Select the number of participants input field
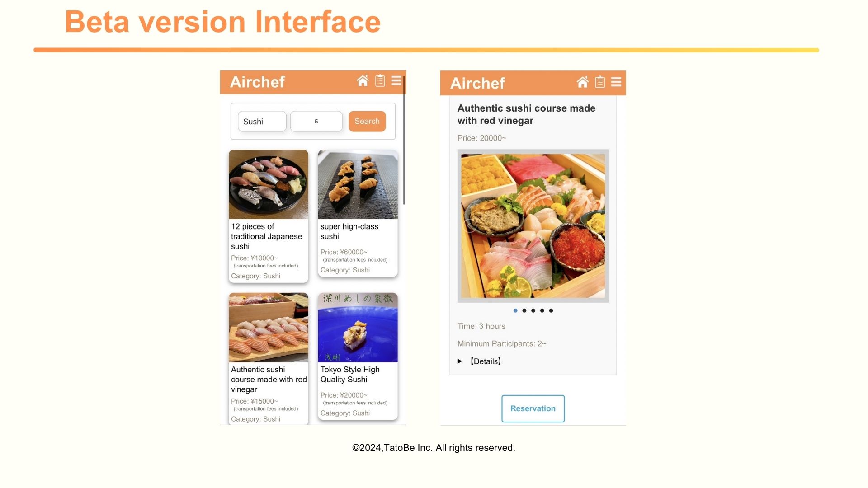 (x=316, y=121)
